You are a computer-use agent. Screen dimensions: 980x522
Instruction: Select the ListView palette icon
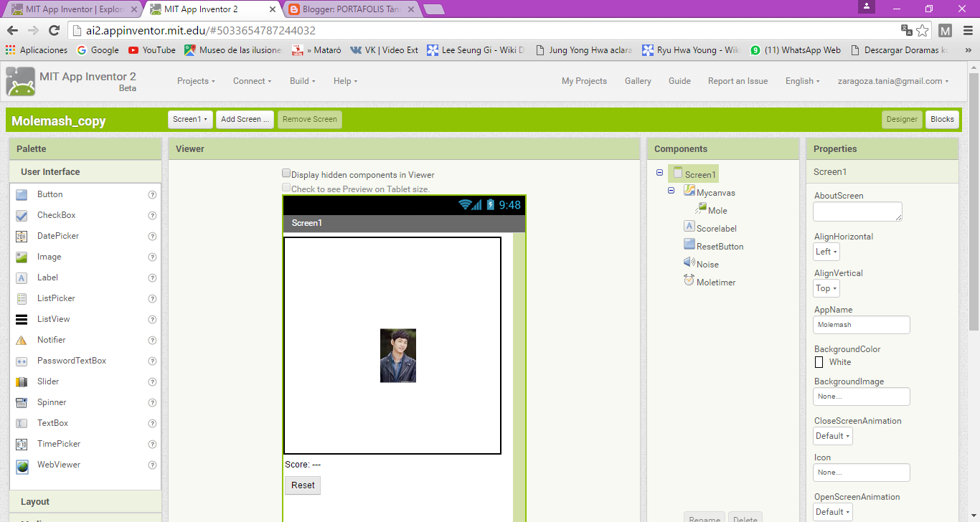pos(22,319)
